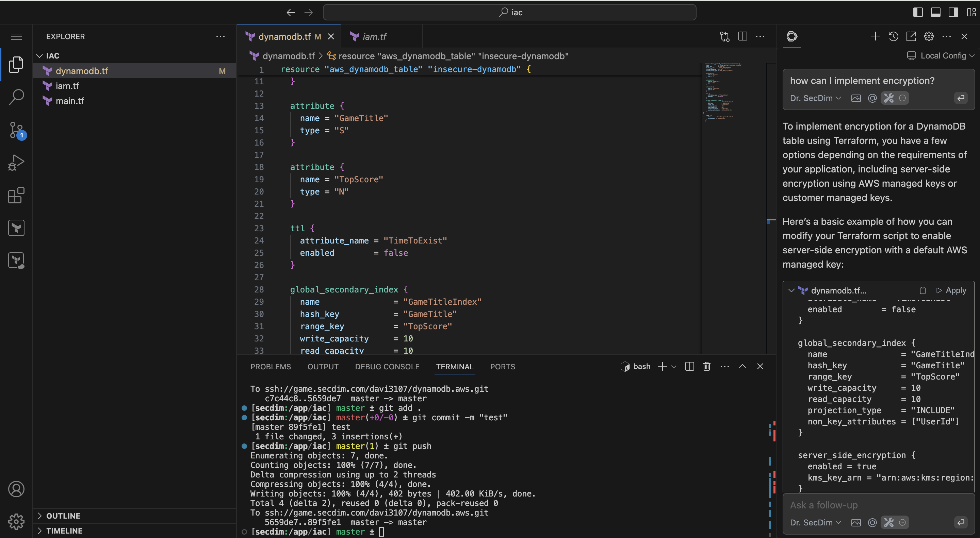Open the Dr. SecDim model dropdown

(x=815, y=98)
